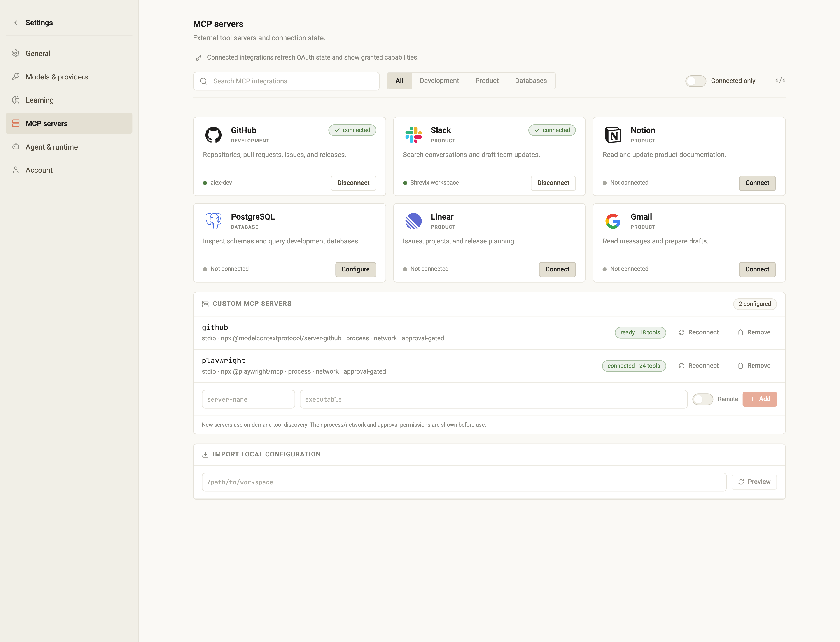Toggle the Remote switch for new server
The image size is (840, 642).
(703, 399)
